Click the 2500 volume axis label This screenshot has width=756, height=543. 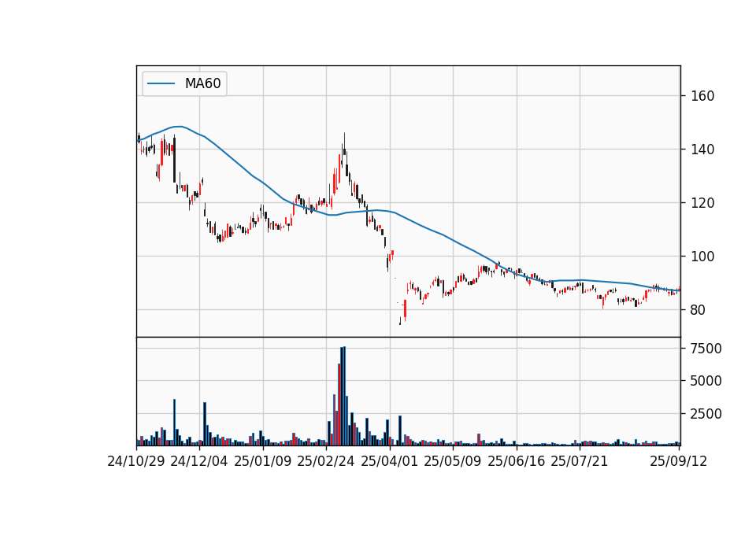click(706, 414)
